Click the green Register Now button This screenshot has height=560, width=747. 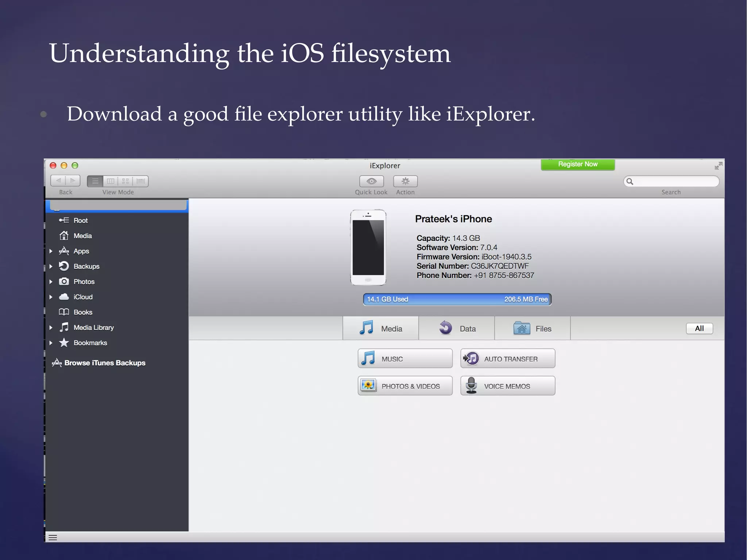pyautogui.click(x=578, y=164)
